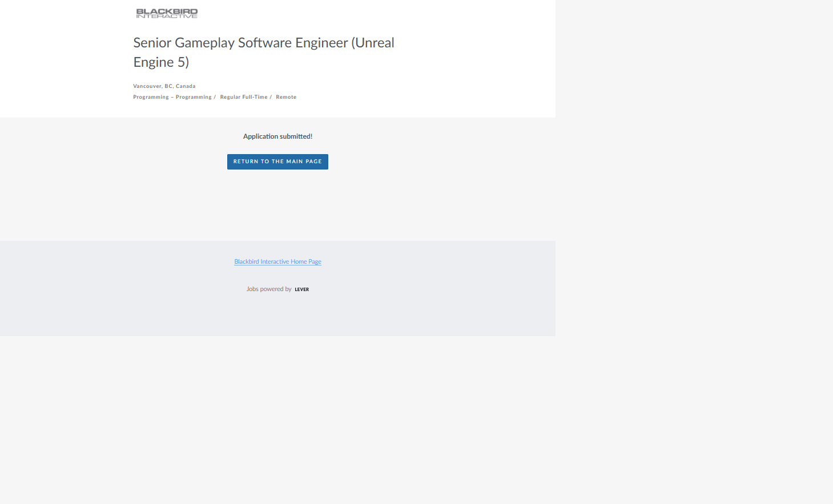Click "Canada" in the location line

point(186,86)
